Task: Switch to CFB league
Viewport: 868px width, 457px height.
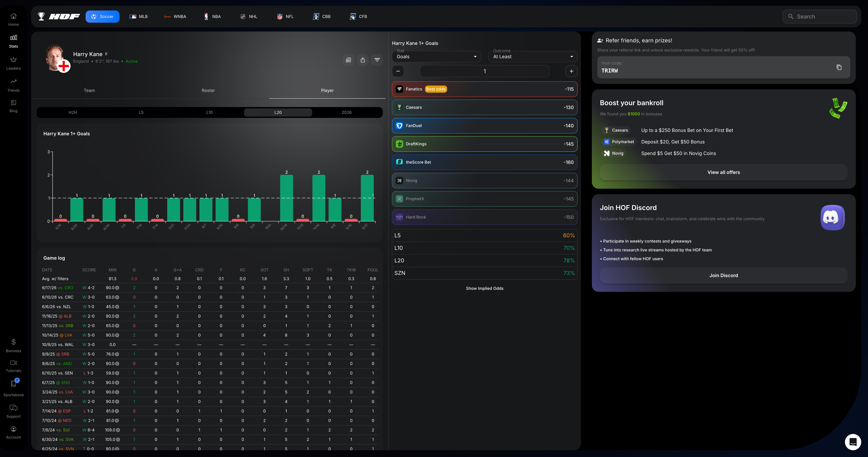Action: click(x=358, y=17)
